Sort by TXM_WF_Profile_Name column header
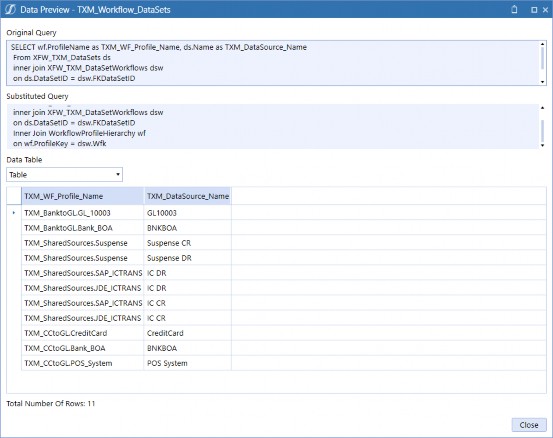This screenshot has height=438, width=553. [x=83, y=196]
